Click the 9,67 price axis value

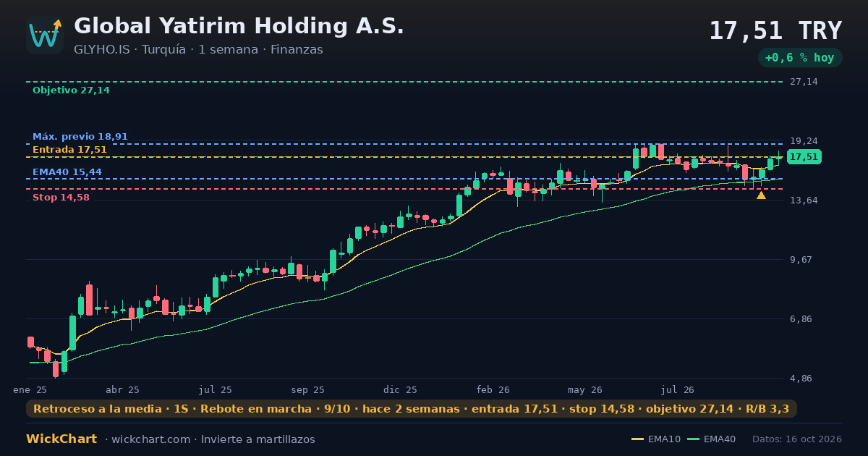click(801, 260)
